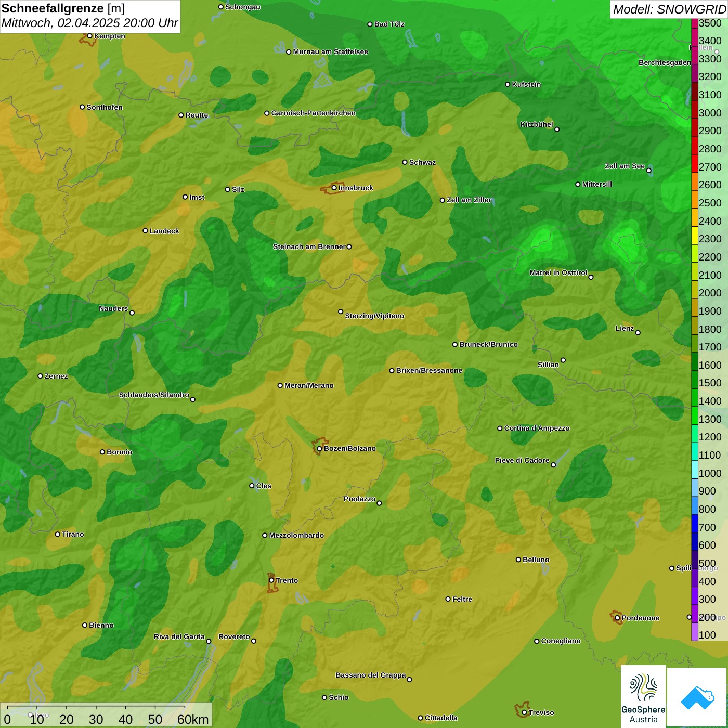Click the purple 100 m legend swatch

click(695, 633)
